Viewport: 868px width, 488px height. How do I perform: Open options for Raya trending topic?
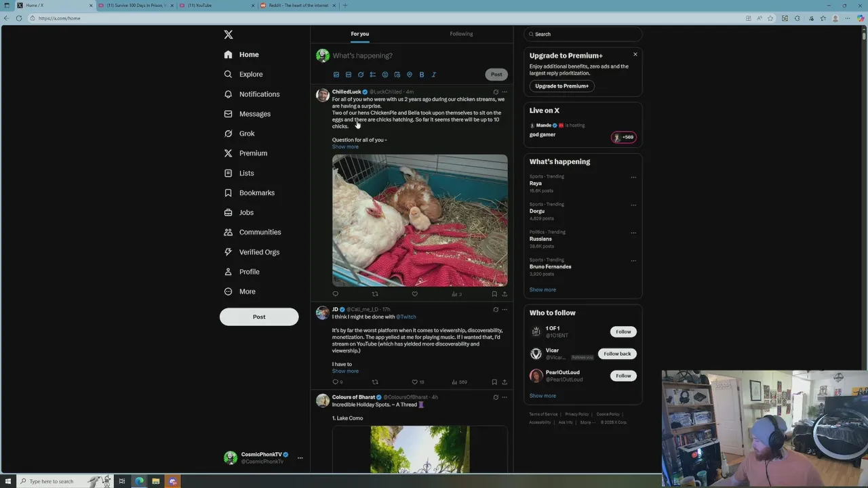click(633, 178)
